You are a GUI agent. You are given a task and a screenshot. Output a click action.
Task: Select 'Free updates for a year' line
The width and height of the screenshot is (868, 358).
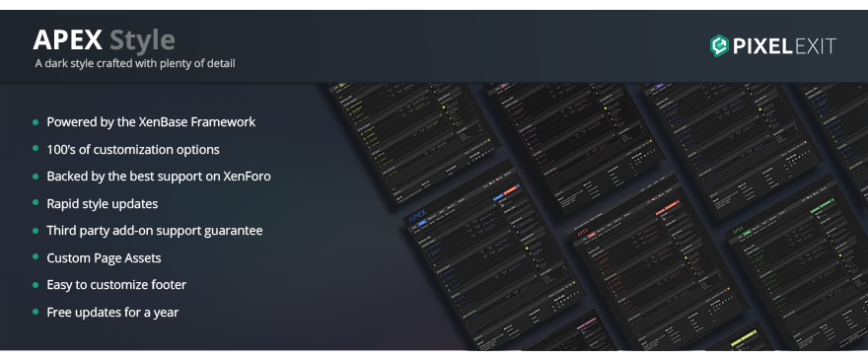[x=112, y=312]
